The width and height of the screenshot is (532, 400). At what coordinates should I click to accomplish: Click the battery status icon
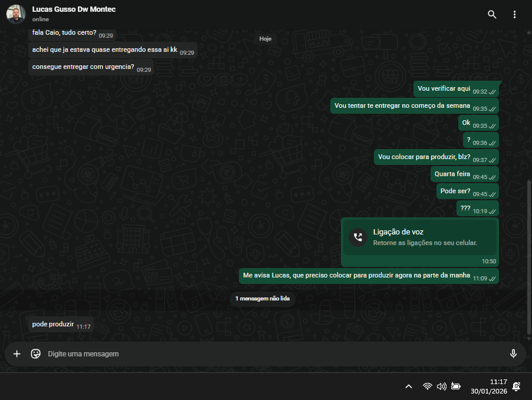pyautogui.click(x=456, y=386)
